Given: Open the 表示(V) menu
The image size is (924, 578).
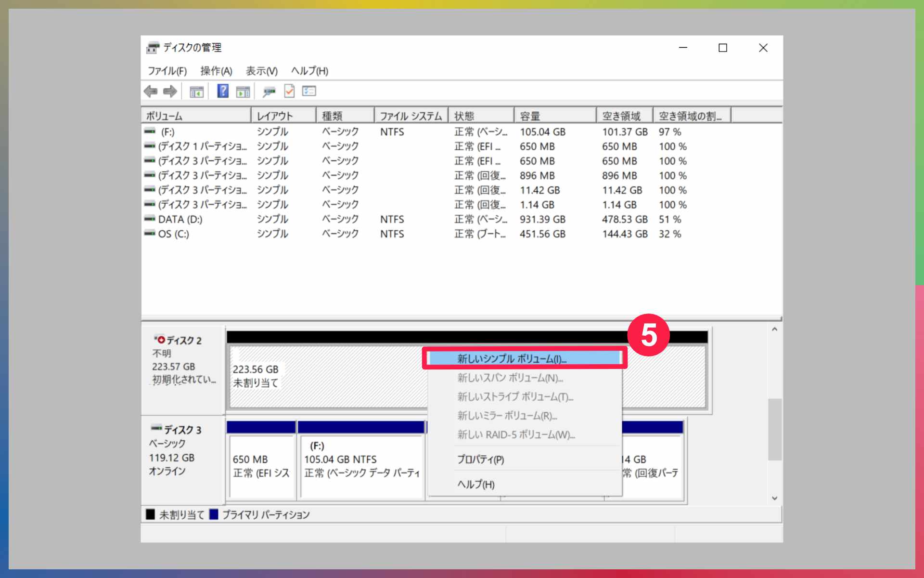Looking at the screenshot, I should 261,71.
